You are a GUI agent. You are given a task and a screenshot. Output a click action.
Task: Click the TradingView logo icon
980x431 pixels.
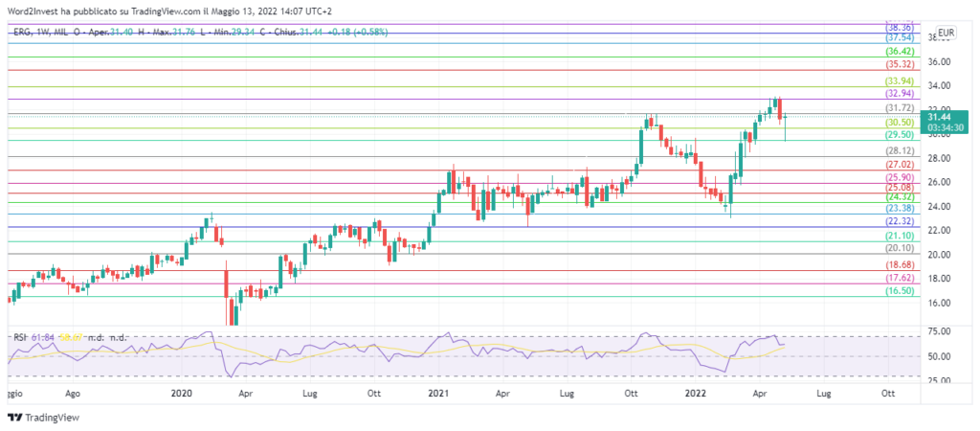(x=14, y=418)
